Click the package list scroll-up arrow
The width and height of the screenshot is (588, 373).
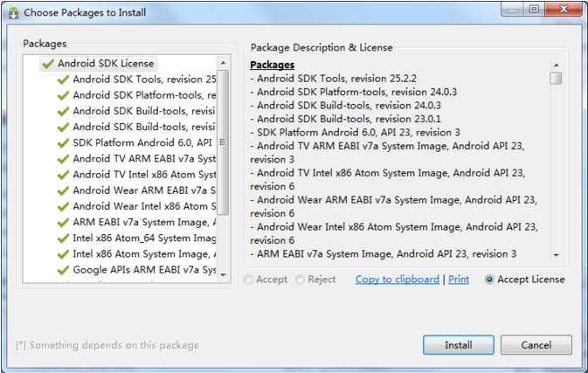[x=223, y=63]
